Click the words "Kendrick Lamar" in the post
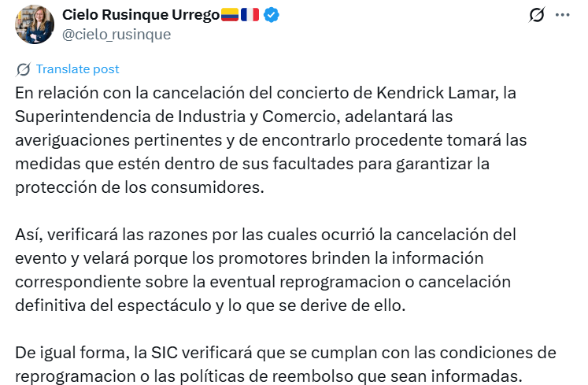This screenshot has width=588, height=385. pos(449,93)
